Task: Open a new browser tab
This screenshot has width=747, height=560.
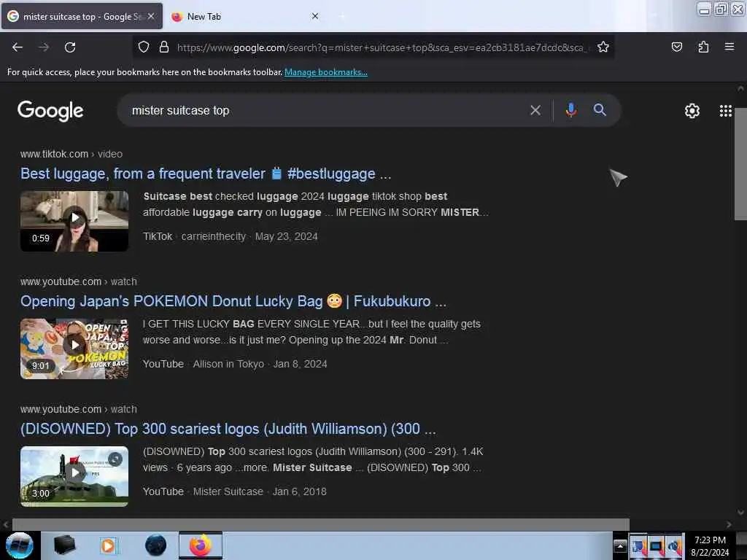Action: [343, 16]
